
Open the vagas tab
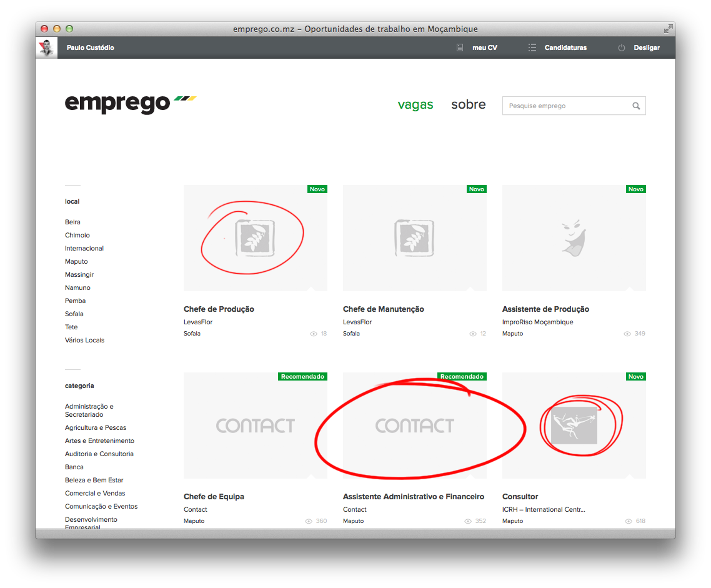point(415,105)
